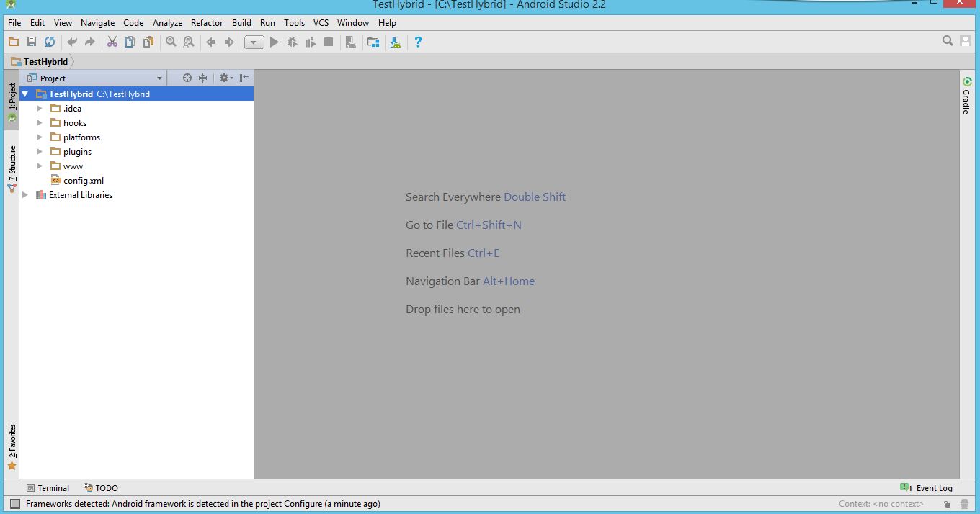Open the run configurations dropdown
This screenshot has width=980, height=514.
click(x=254, y=42)
